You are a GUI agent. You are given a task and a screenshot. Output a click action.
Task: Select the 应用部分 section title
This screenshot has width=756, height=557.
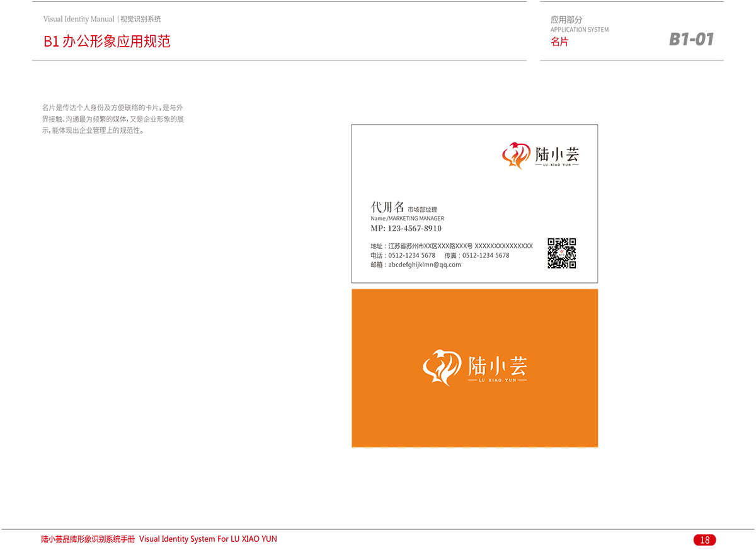(566, 20)
